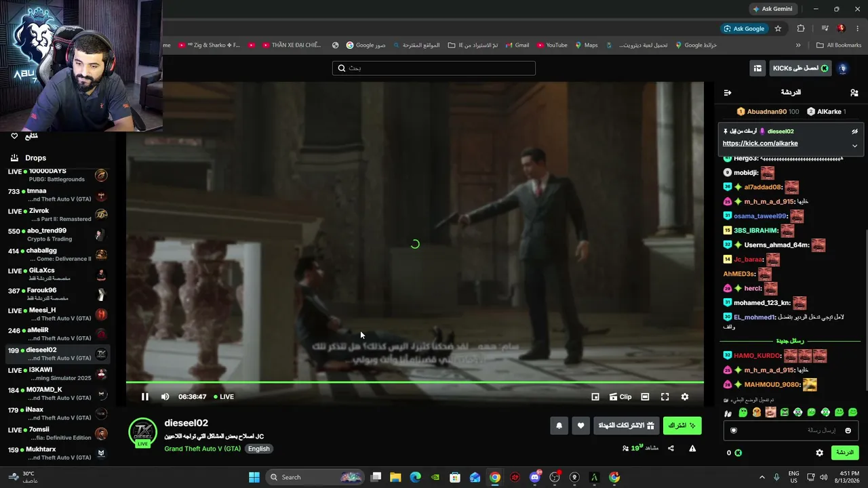868x488 pixels.
Task: Open Maps bookmark
Action: point(586,45)
